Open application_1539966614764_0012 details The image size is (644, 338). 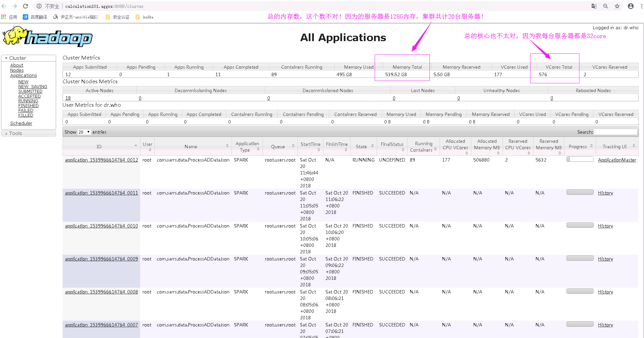point(101,160)
